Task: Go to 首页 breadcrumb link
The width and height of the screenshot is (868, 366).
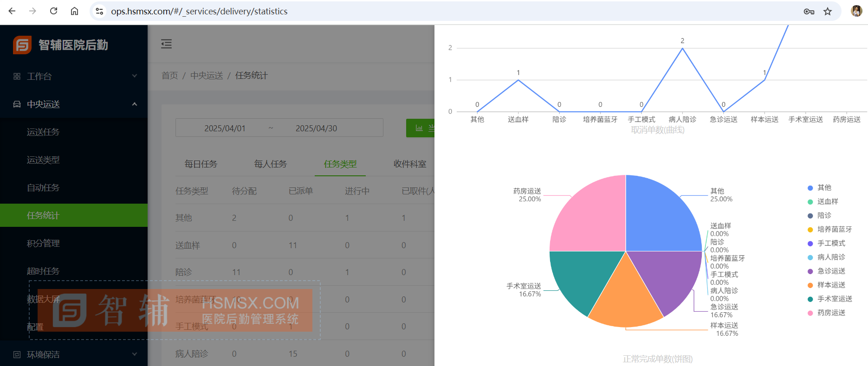Action: [169, 75]
